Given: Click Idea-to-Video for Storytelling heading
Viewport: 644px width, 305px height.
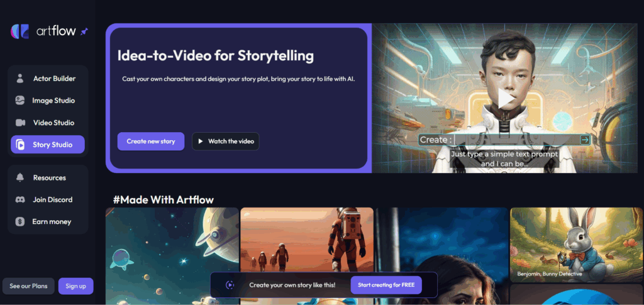Looking at the screenshot, I should click(x=216, y=55).
